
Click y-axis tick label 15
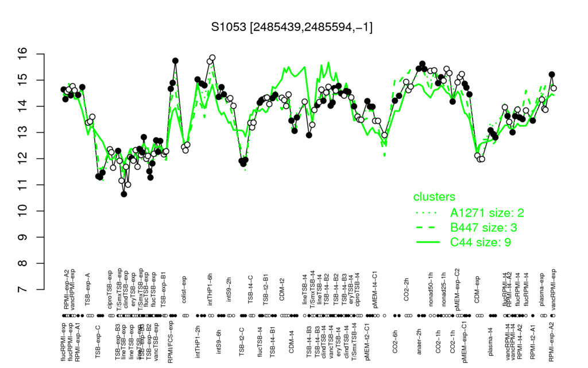point(23,80)
